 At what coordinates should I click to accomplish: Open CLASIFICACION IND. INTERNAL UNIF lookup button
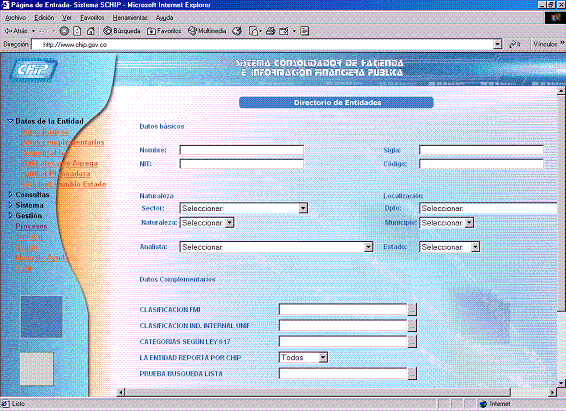[x=412, y=325]
